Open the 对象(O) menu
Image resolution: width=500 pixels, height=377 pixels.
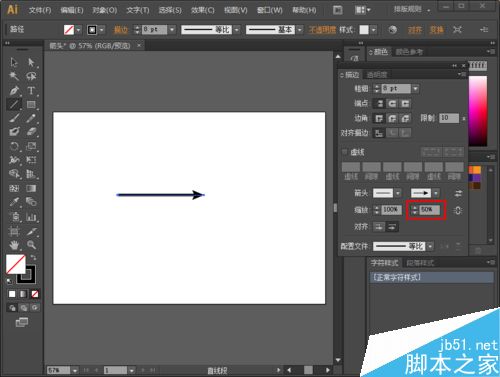click(x=105, y=10)
